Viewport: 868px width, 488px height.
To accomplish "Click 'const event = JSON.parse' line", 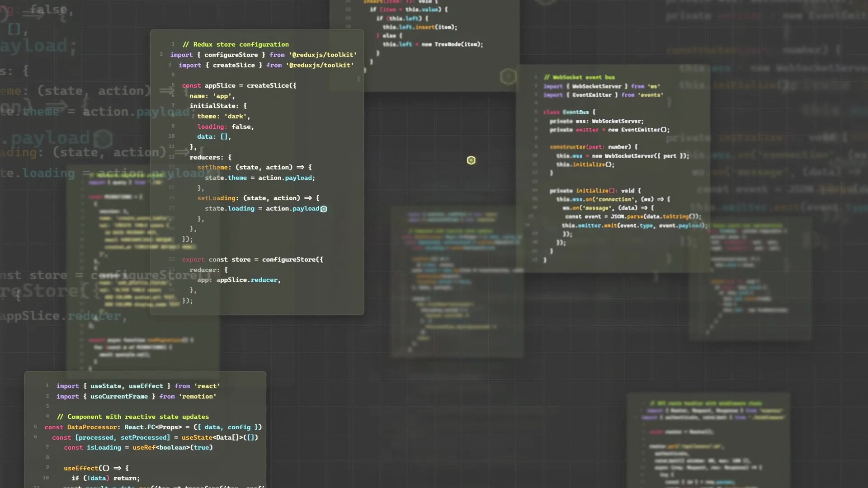I will tap(633, 216).
